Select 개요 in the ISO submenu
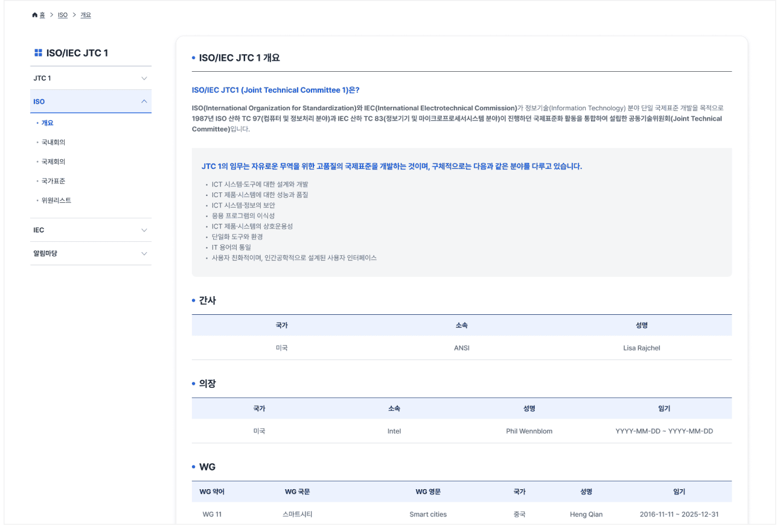 pos(47,123)
